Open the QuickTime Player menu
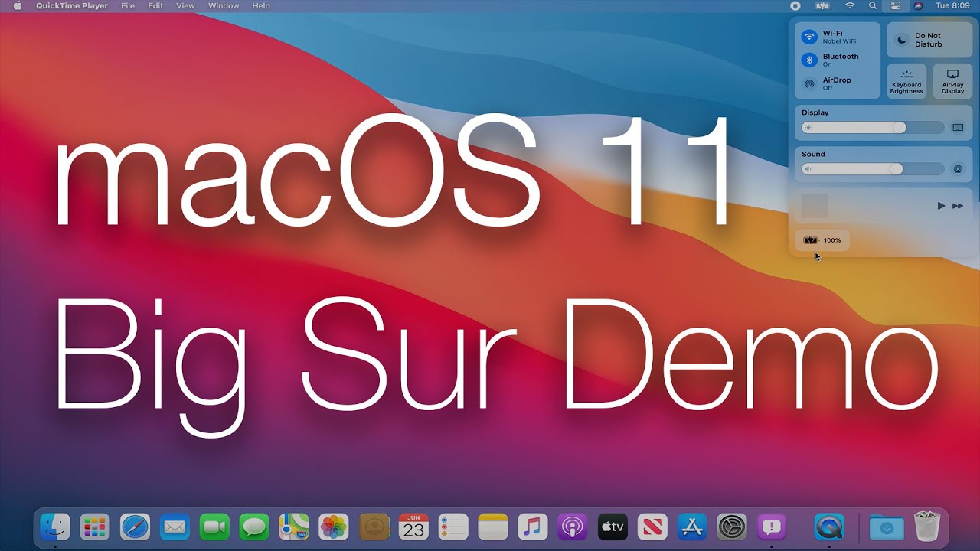 [72, 6]
